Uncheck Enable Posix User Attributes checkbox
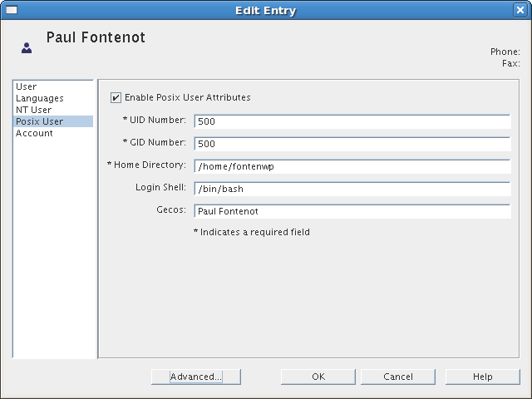The height and width of the screenshot is (399, 532). tap(116, 98)
